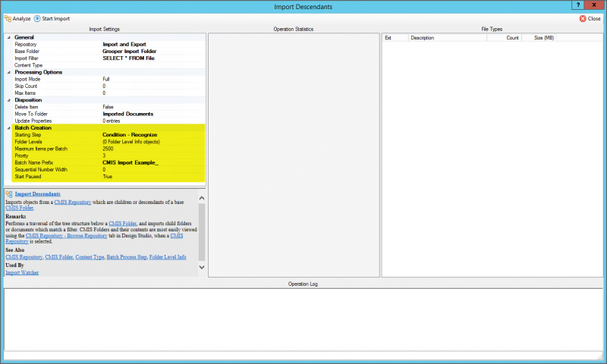Sort File Types by Description column

[448, 38]
